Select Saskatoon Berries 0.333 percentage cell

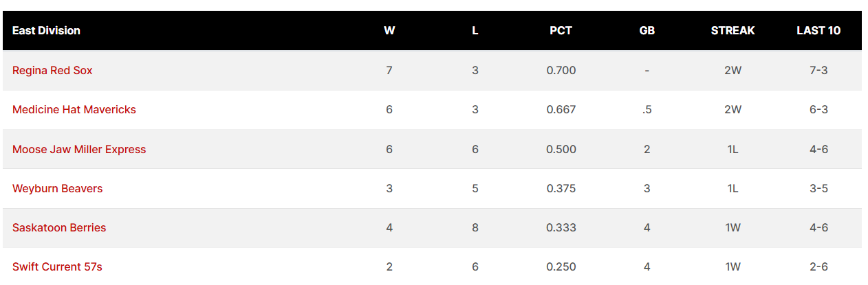click(x=561, y=227)
